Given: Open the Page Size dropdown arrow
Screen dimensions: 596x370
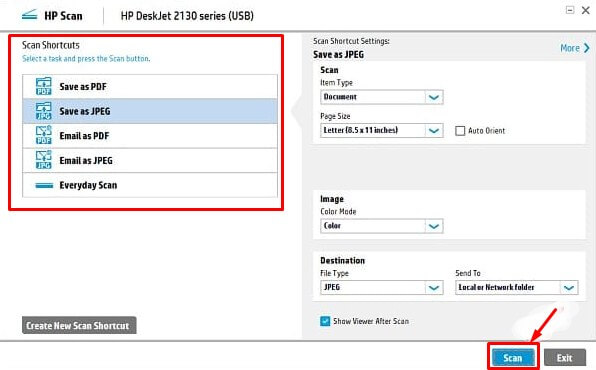Looking at the screenshot, I should (434, 131).
